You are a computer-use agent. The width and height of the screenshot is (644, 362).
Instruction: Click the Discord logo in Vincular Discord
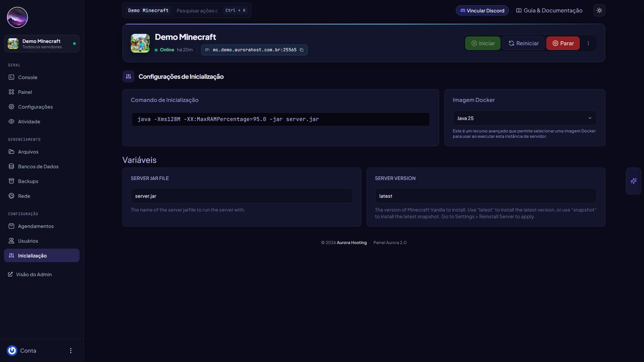pos(463,11)
